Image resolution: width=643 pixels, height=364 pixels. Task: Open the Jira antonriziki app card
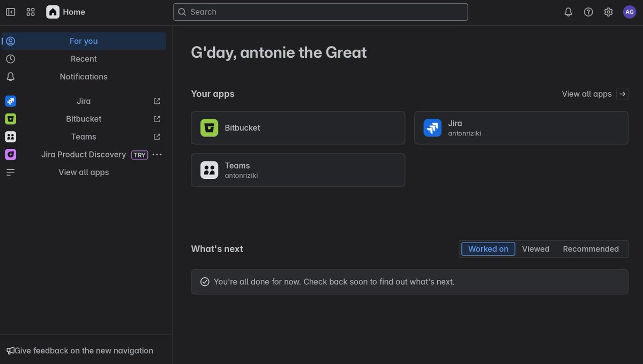tap(521, 128)
